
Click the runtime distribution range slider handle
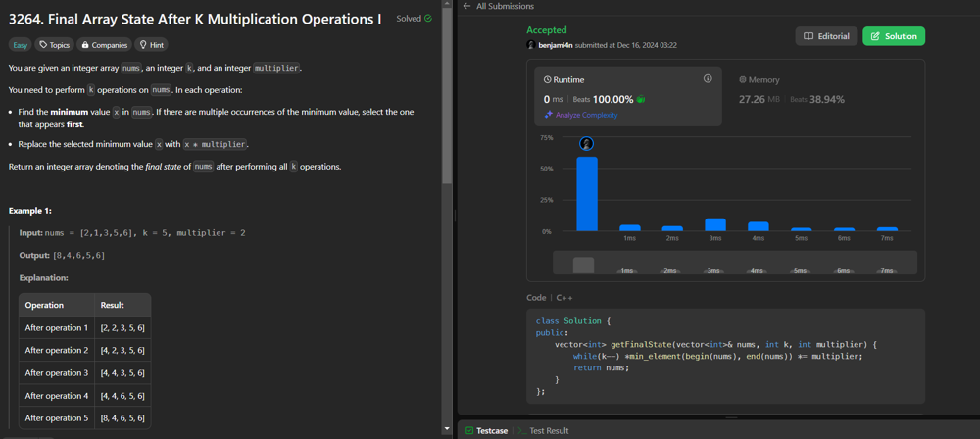pos(583,265)
